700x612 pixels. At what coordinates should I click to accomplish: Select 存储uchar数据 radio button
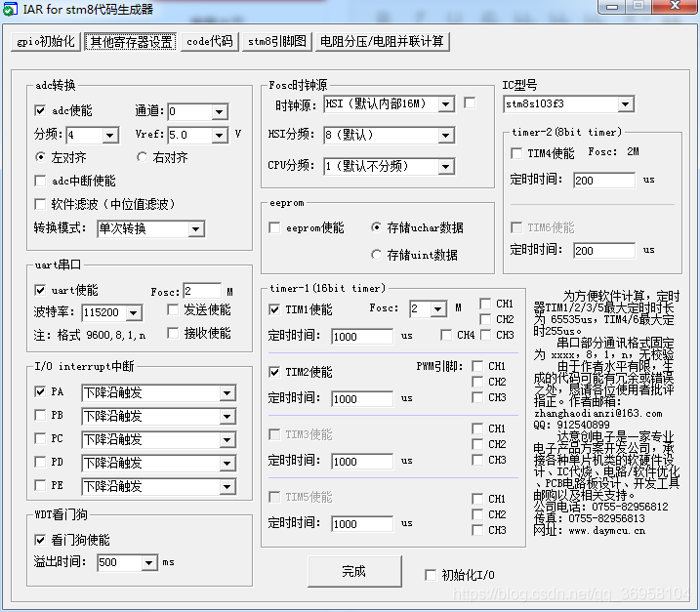pyautogui.click(x=376, y=227)
